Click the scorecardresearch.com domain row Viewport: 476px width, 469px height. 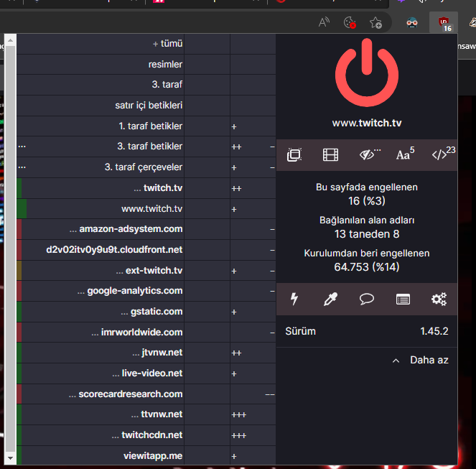(101, 394)
